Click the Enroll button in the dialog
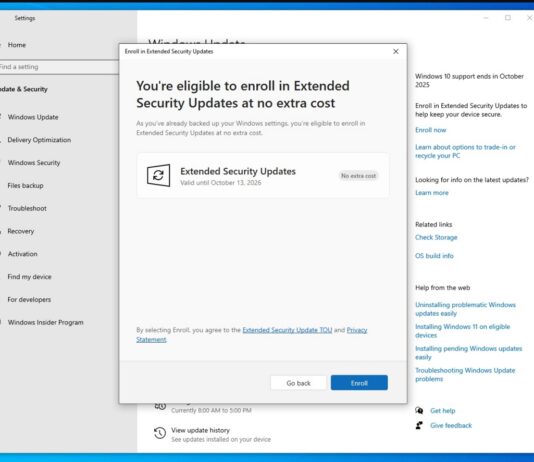Image resolution: width=534 pixels, height=462 pixels. pyautogui.click(x=359, y=383)
